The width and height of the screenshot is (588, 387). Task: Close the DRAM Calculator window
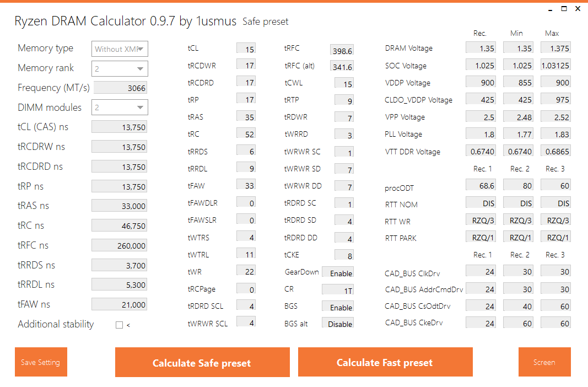click(578, 9)
